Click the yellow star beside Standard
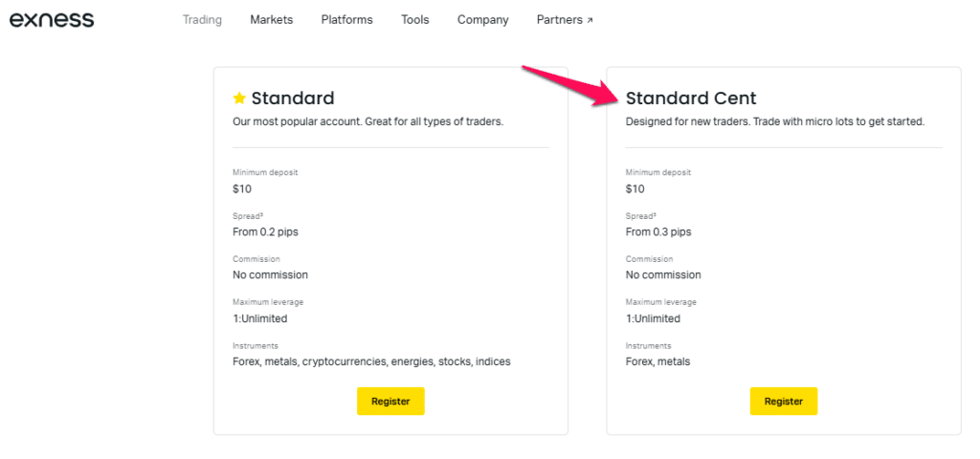This screenshot has height=459, width=980. (x=239, y=98)
